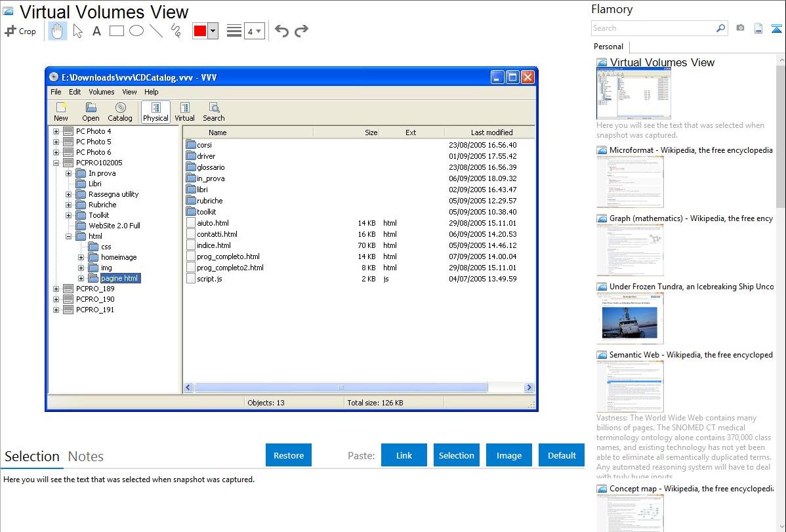
Task: Click the Paste Image button
Action: coord(508,455)
